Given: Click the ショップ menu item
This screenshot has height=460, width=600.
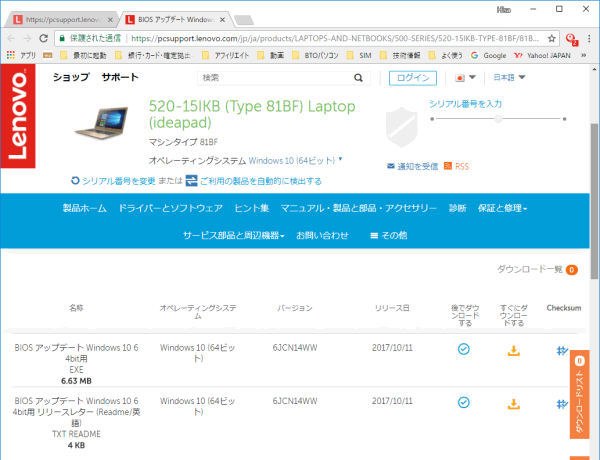Looking at the screenshot, I should (71, 77).
